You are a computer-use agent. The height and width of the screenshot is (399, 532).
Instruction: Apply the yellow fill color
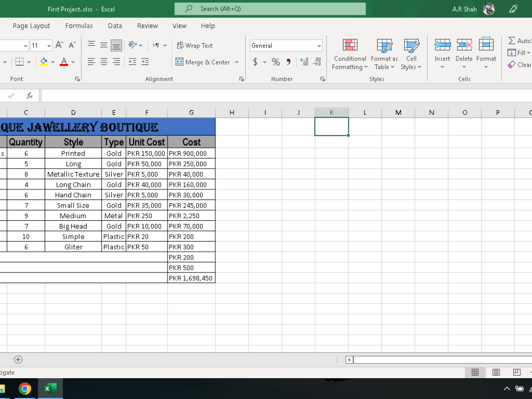(44, 62)
